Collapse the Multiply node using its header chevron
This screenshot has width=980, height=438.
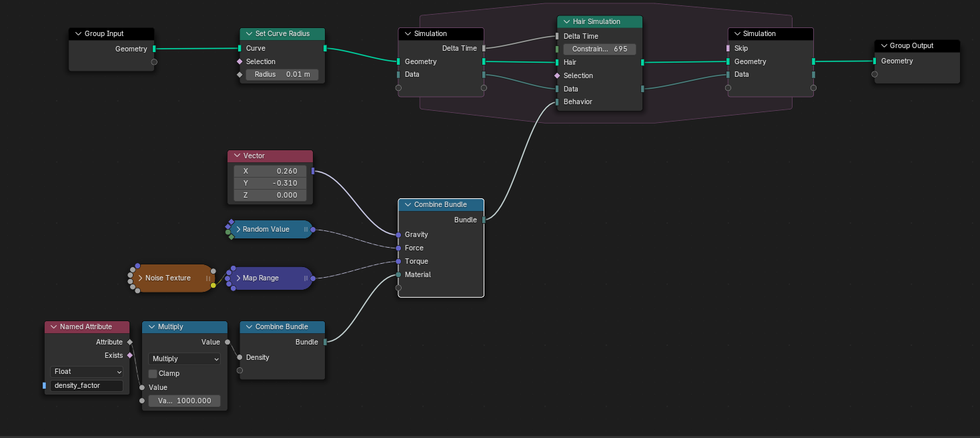click(x=151, y=326)
